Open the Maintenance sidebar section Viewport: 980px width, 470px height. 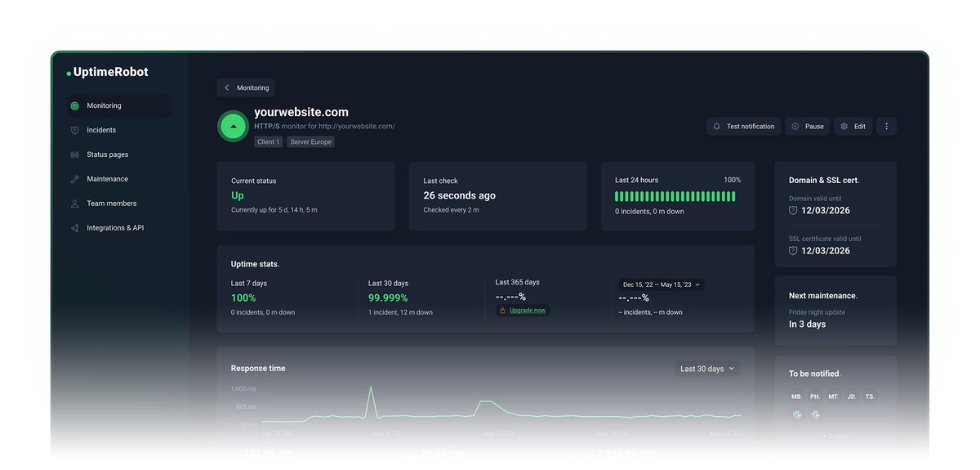click(x=107, y=179)
